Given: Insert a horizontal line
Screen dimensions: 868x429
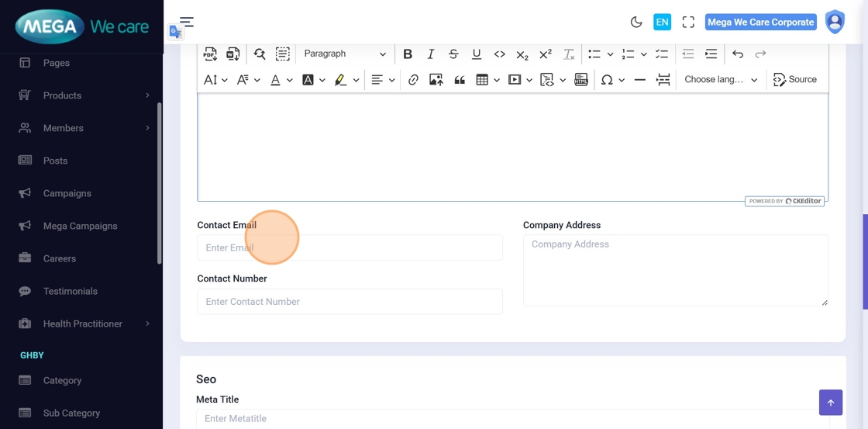Looking at the screenshot, I should (639, 80).
